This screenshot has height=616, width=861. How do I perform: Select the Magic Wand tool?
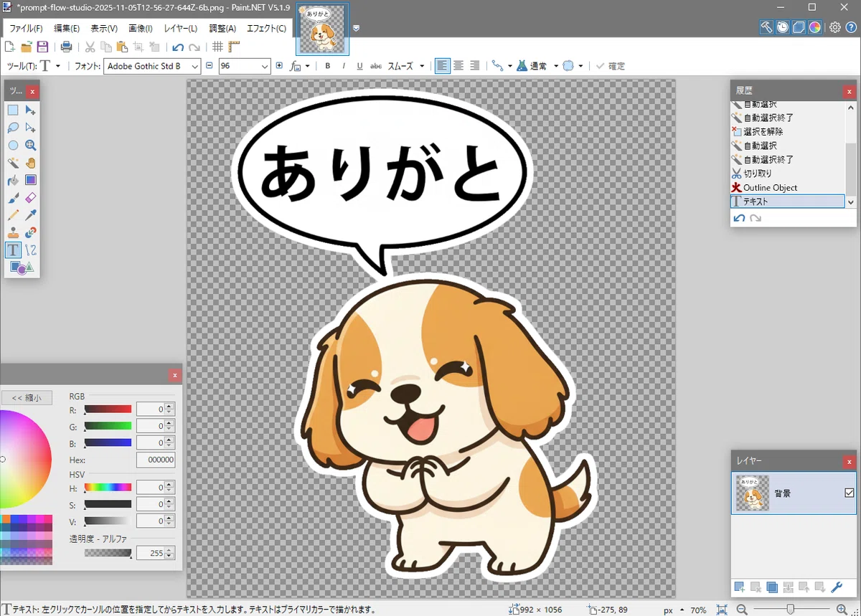tap(13, 163)
